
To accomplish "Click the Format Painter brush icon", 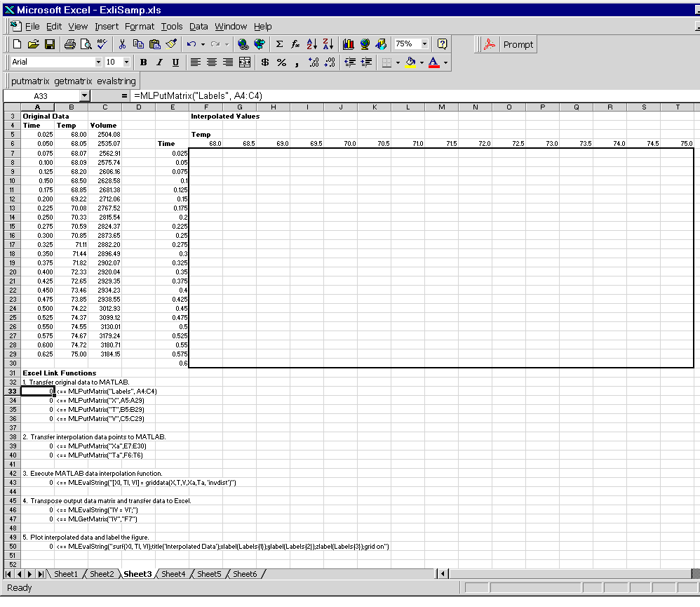I will tap(172, 44).
